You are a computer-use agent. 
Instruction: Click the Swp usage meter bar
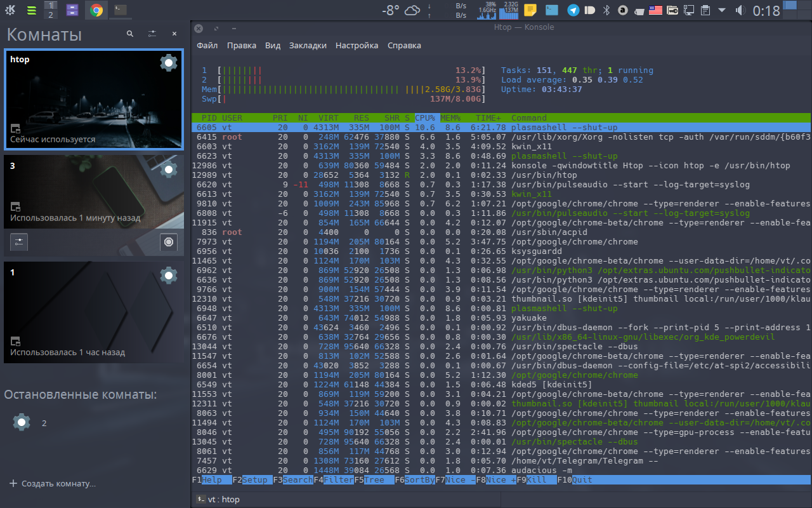[343, 99]
